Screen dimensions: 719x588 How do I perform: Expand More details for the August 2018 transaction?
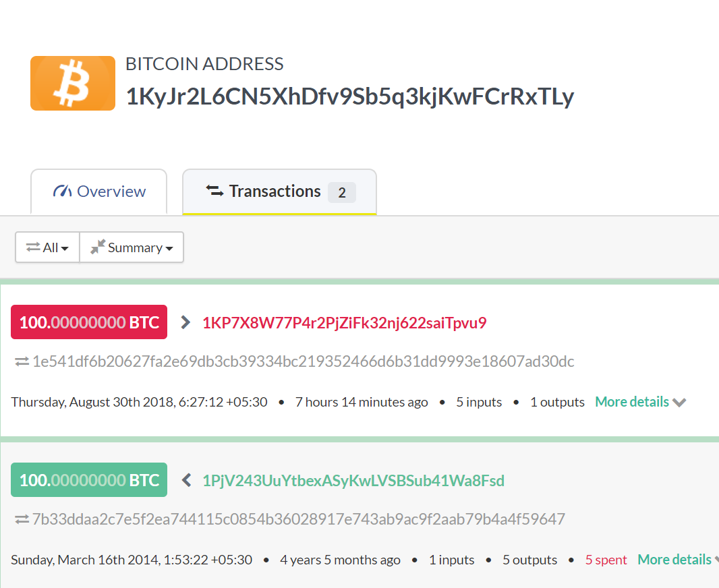point(639,402)
